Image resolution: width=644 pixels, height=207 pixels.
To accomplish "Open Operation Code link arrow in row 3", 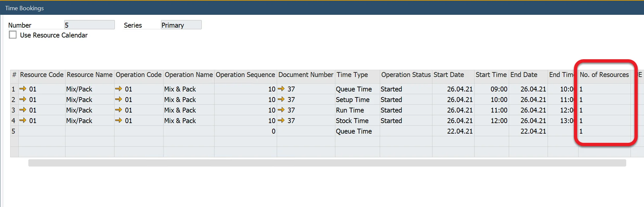I will point(118,110).
